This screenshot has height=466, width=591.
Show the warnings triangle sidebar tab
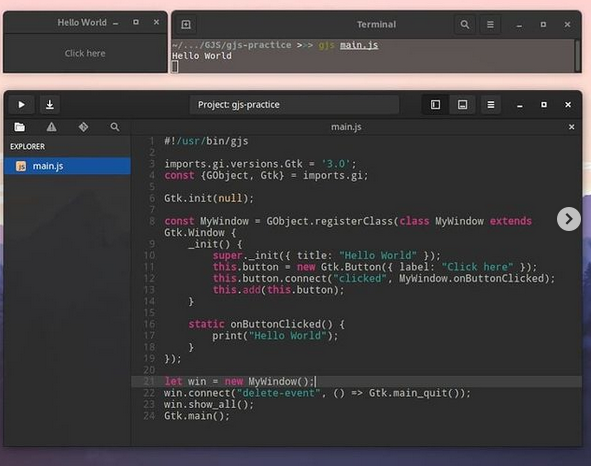tap(52, 127)
